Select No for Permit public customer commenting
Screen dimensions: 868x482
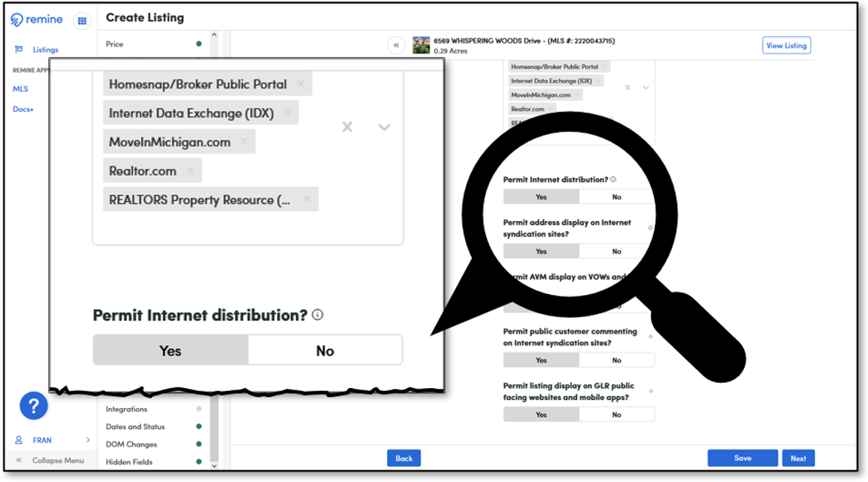(x=616, y=360)
